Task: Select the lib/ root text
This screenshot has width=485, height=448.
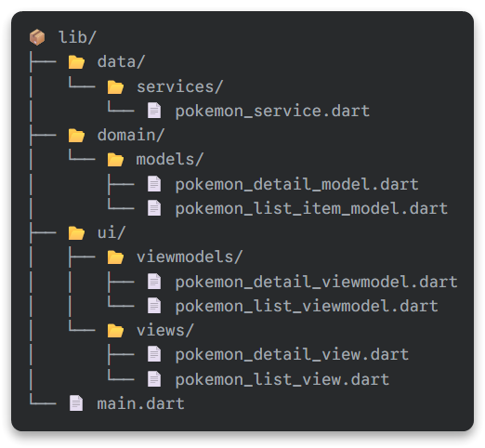Action: click(77, 37)
